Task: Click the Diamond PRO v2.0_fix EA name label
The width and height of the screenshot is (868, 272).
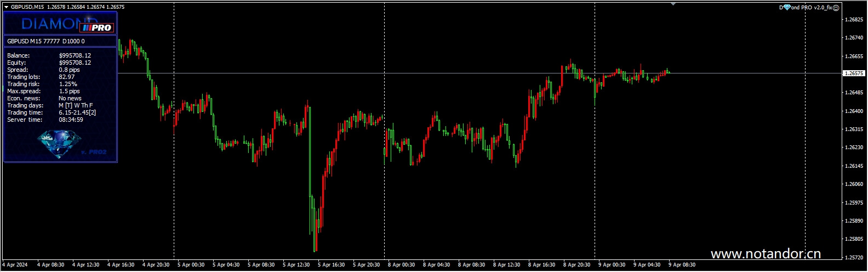Action: [x=806, y=8]
